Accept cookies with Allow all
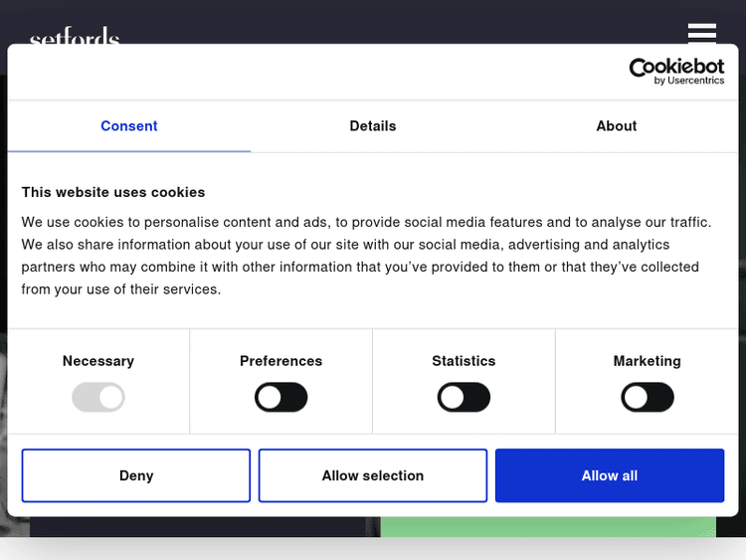746x560 pixels. tap(609, 475)
